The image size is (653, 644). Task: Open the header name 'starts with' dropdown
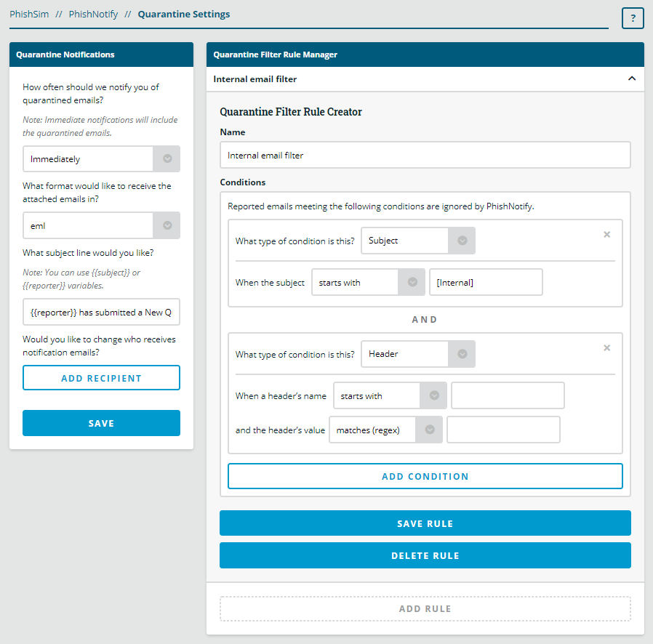[x=390, y=396]
